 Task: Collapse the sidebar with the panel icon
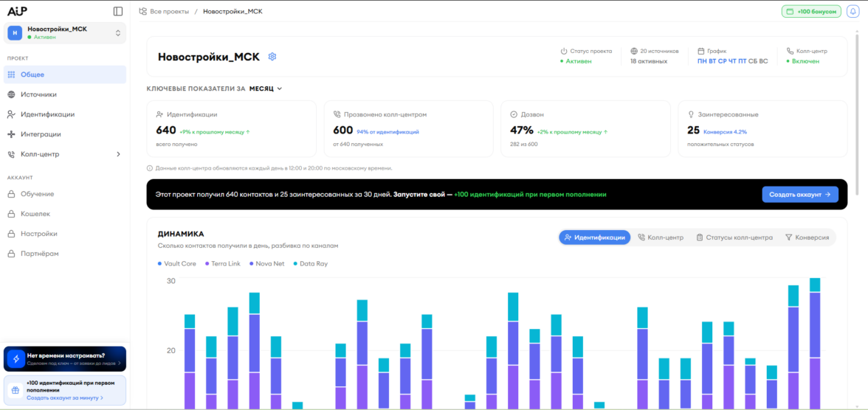pos(117,11)
